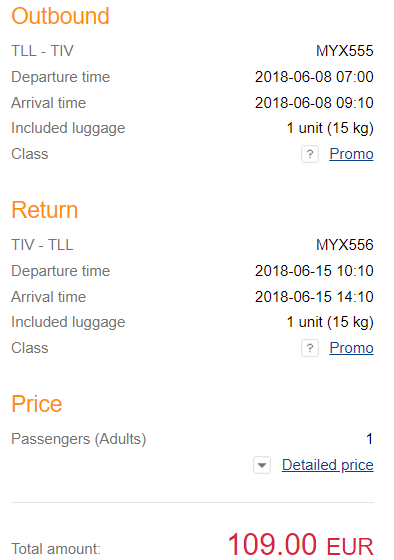The height and width of the screenshot is (560, 394).
Task: Open the Return Promo class link
Action: 351,348
